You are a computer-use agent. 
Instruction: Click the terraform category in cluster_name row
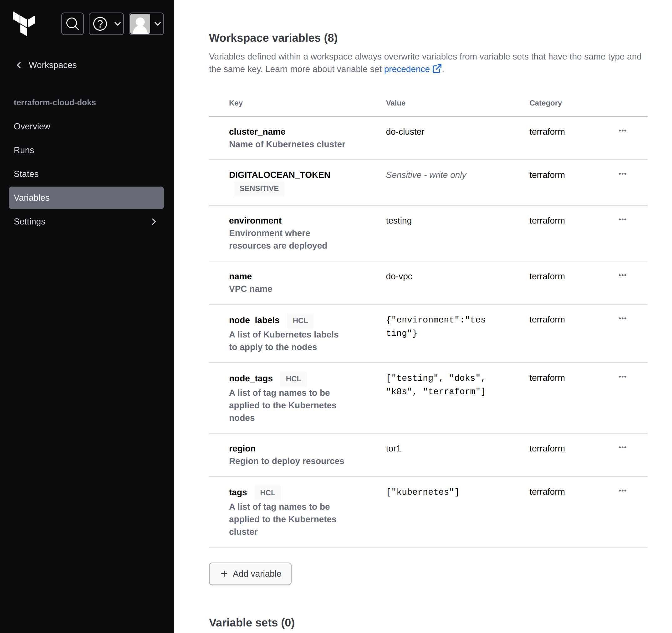547,131
